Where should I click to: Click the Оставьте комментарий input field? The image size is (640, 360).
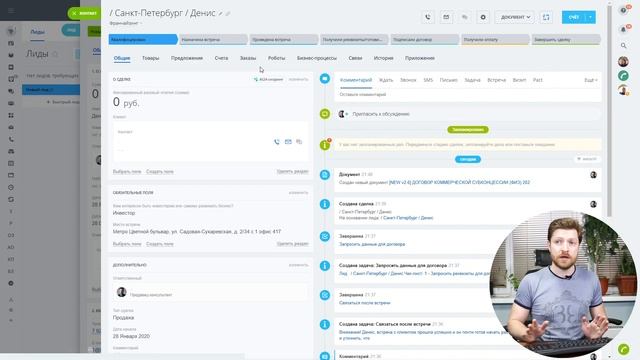coord(468,94)
